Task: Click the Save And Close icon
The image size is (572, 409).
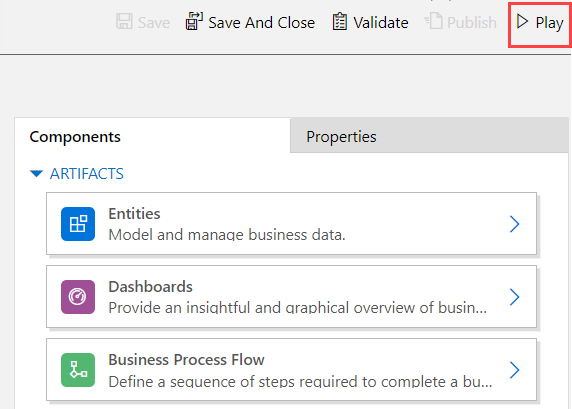Action: [x=194, y=21]
